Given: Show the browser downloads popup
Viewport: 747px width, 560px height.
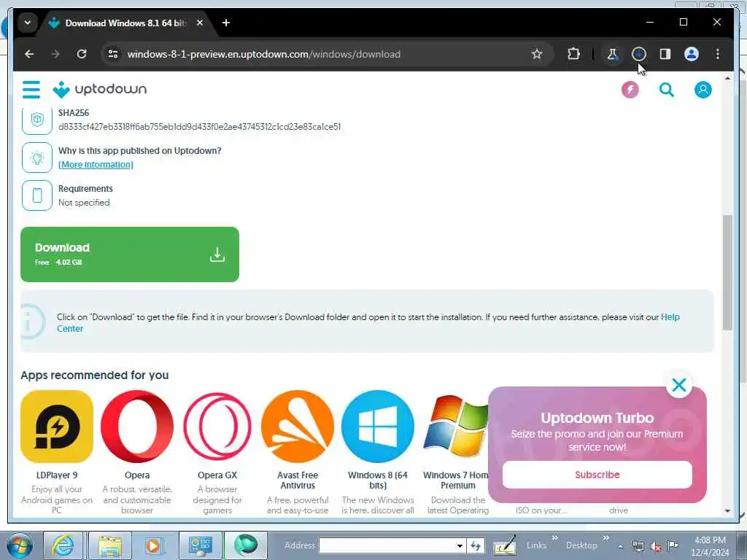Looking at the screenshot, I should click(638, 54).
